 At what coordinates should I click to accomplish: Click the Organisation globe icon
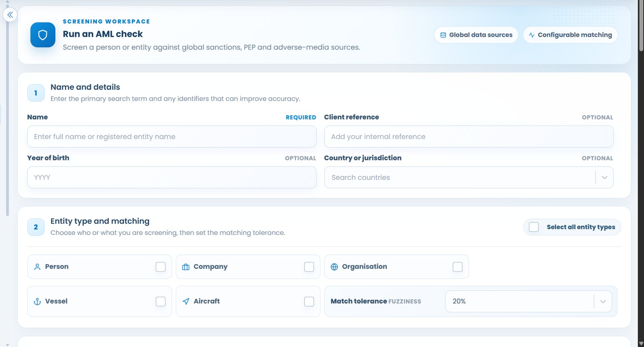coord(334,267)
